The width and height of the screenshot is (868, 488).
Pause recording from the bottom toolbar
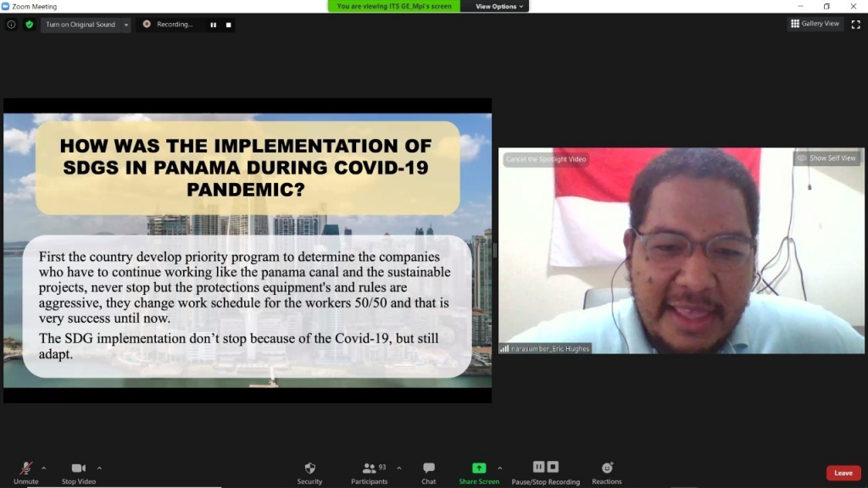(538, 467)
